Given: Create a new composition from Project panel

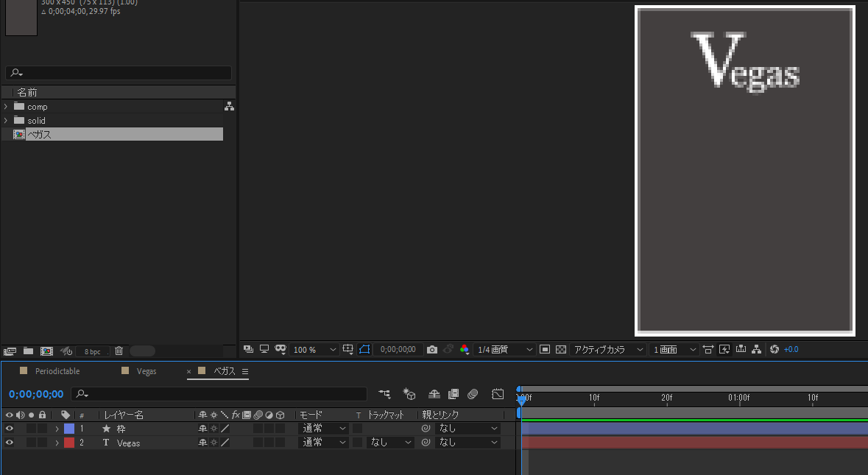Looking at the screenshot, I should 46,351.
